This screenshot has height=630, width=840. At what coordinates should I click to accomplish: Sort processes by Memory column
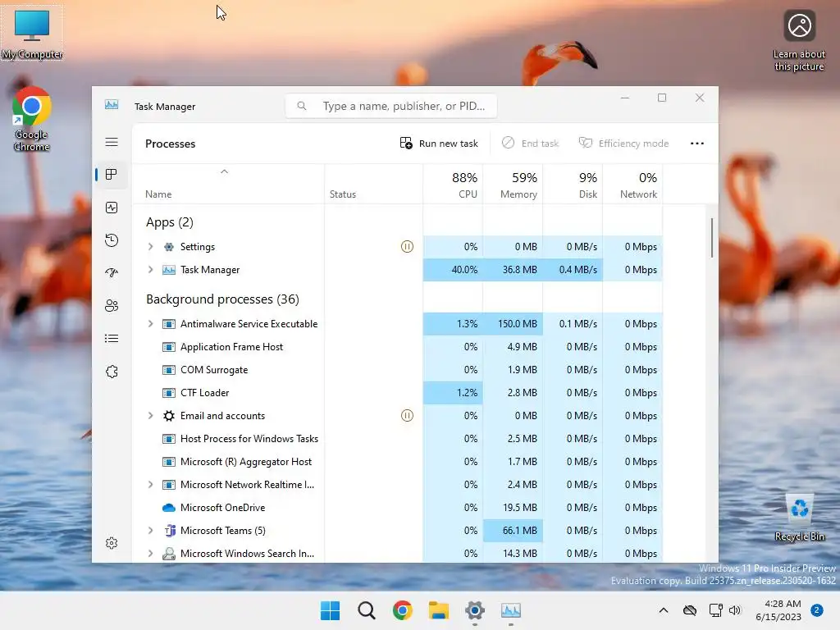pyautogui.click(x=513, y=185)
